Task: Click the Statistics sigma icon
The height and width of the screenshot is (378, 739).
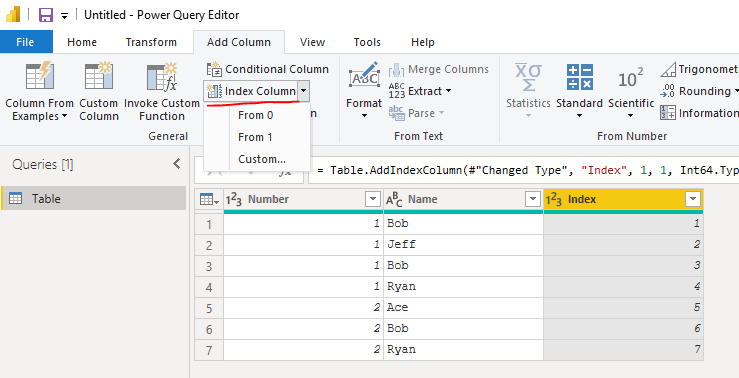Action: pyautogui.click(x=528, y=77)
